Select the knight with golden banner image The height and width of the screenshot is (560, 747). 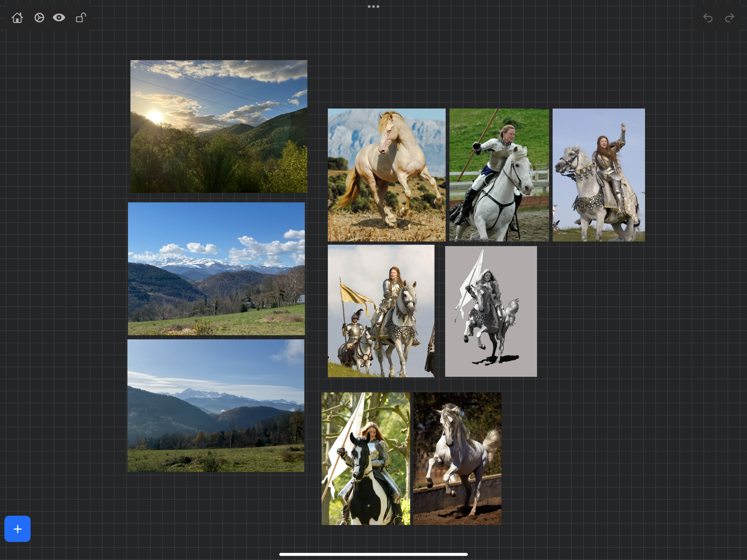381,311
